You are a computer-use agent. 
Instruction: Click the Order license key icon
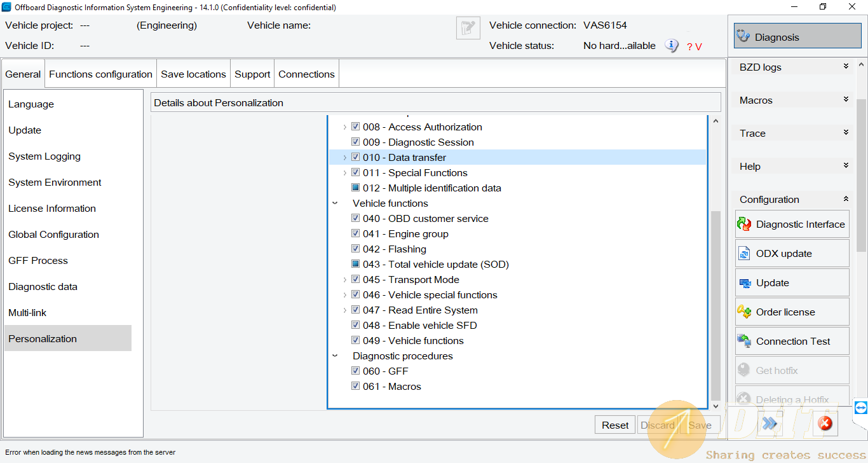pyautogui.click(x=744, y=312)
